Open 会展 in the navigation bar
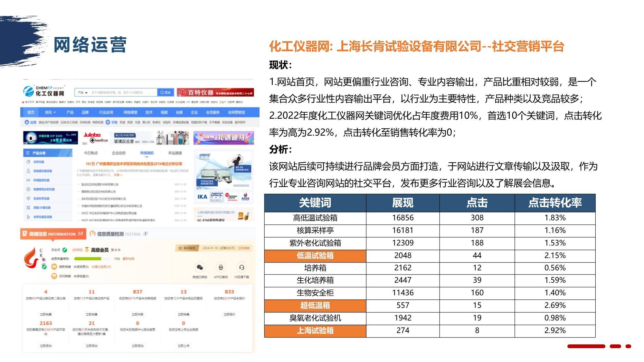Viewport: 644px width, 362px height. point(179,112)
